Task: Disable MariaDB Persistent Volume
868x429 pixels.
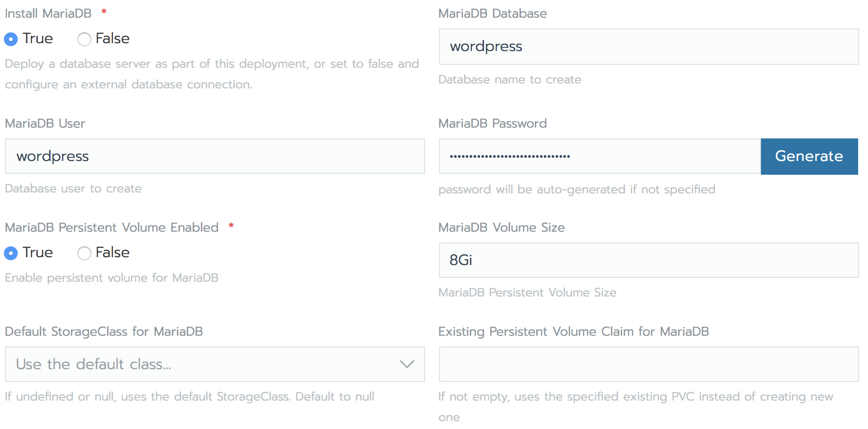Action: click(84, 253)
